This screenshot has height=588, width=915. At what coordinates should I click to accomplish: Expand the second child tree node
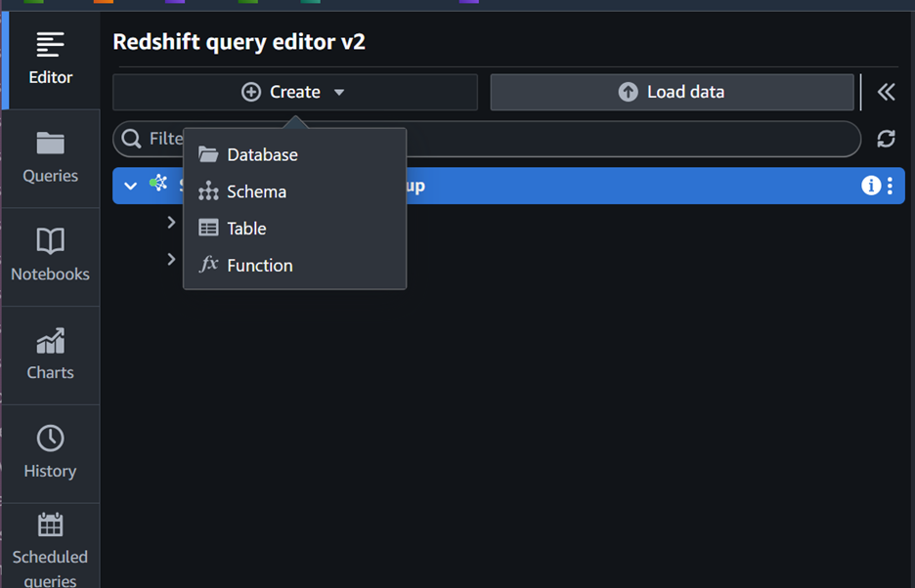click(x=171, y=259)
